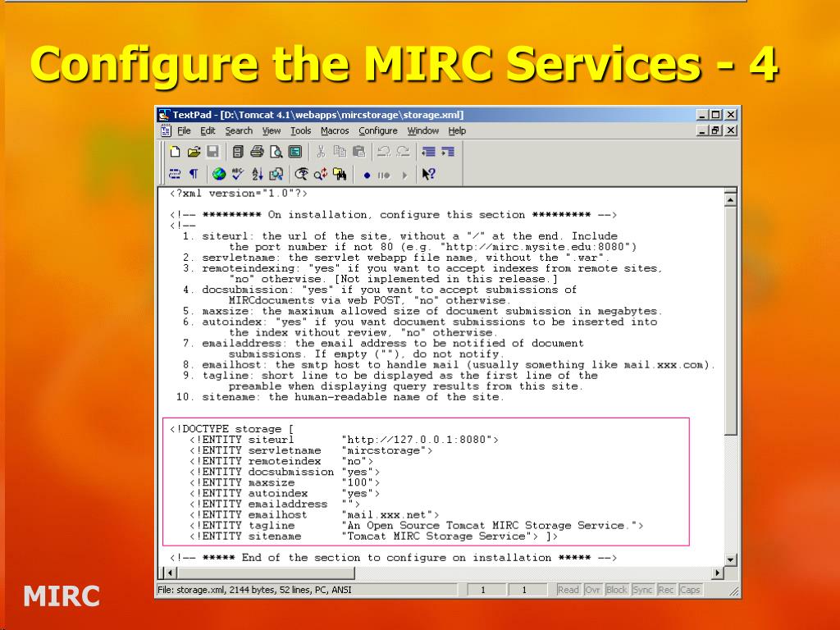Click the '<!DOCTYPE storage [' line
Screen dimensions: 840x630
click(232, 429)
